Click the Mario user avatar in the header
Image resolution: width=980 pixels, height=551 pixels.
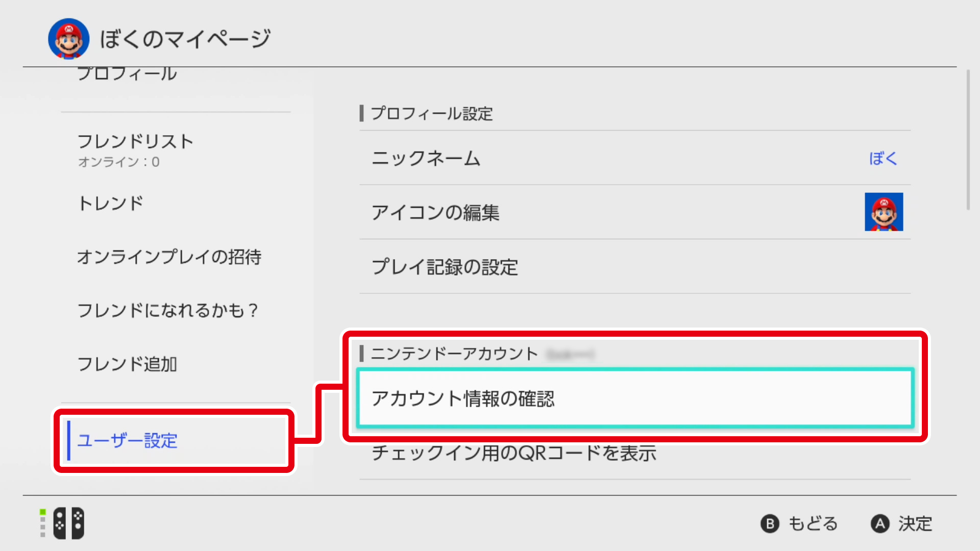coord(68,39)
